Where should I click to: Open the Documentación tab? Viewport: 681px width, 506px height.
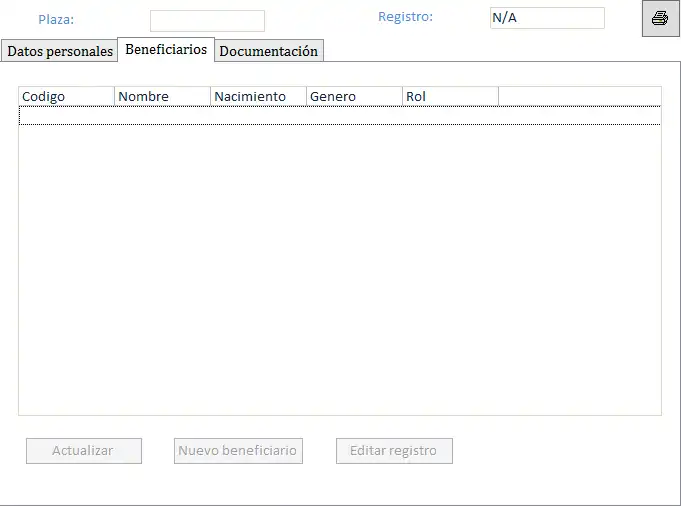click(268, 51)
